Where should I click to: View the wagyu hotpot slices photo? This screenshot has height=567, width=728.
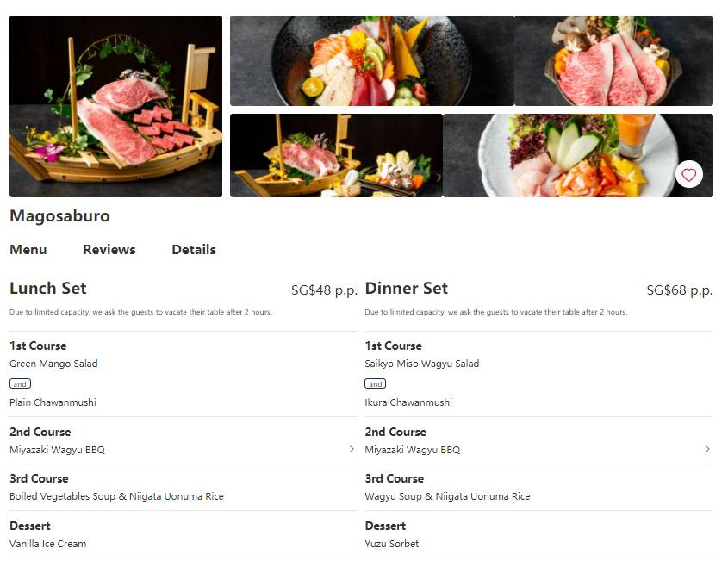coord(613,61)
